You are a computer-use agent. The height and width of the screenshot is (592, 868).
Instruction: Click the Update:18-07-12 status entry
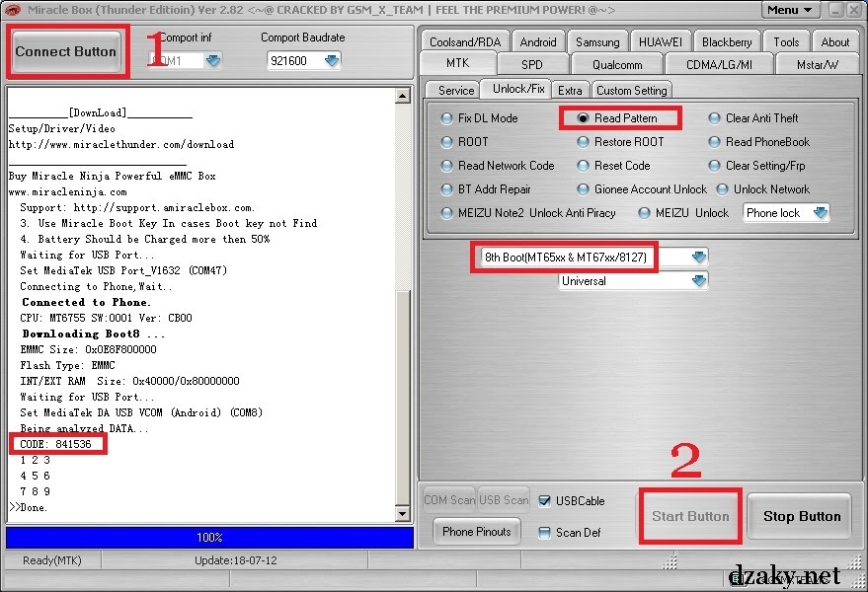236,560
